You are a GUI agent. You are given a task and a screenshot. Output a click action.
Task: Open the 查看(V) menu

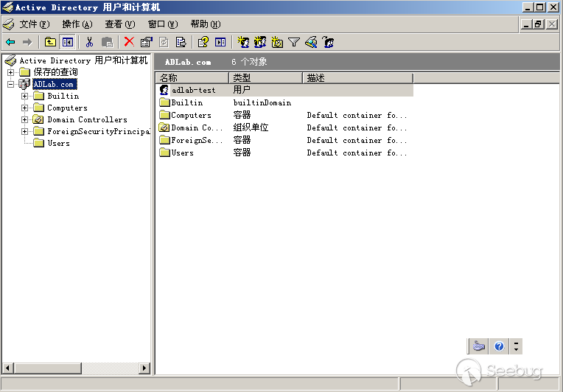(120, 24)
